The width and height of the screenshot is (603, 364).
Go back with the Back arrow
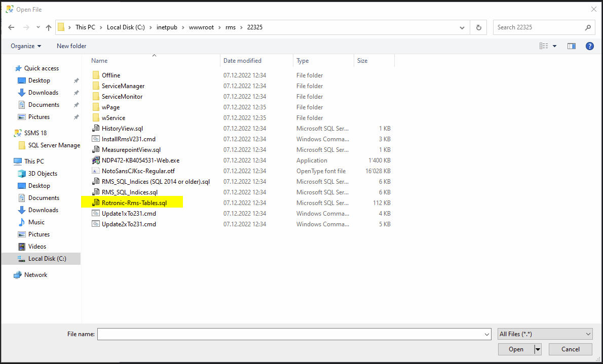coord(11,27)
